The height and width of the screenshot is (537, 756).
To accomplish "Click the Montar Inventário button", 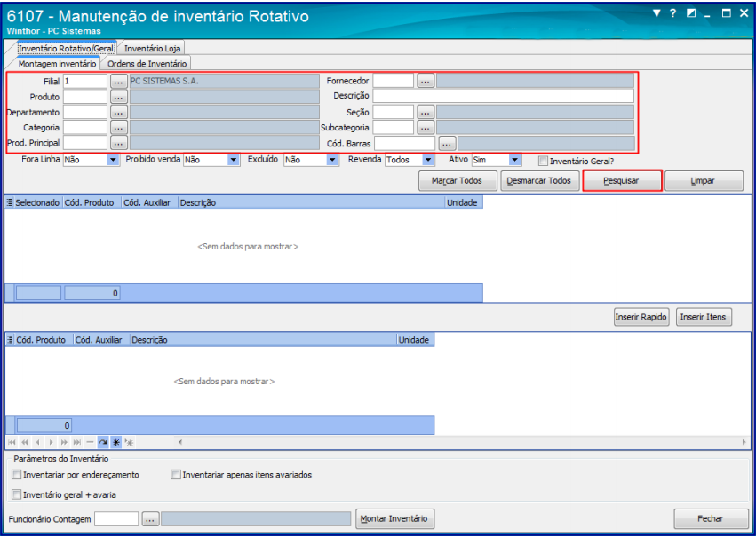I will pos(394,518).
